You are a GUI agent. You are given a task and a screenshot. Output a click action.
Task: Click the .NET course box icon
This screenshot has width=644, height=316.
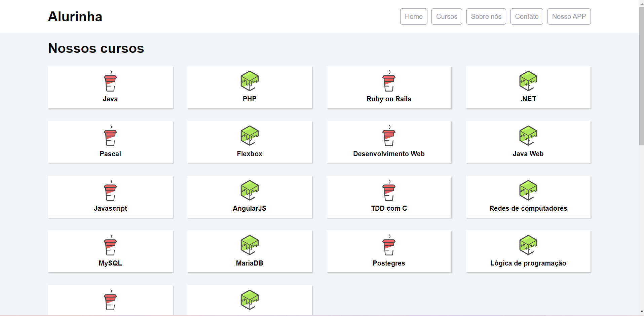pyautogui.click(x=528, y=81)
